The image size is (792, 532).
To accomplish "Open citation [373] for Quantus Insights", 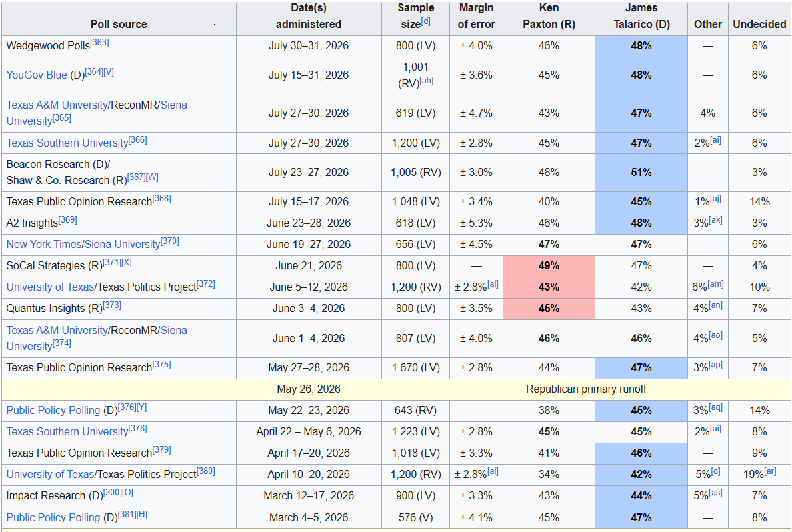I will pyautogui.click(x=112, y=305).
